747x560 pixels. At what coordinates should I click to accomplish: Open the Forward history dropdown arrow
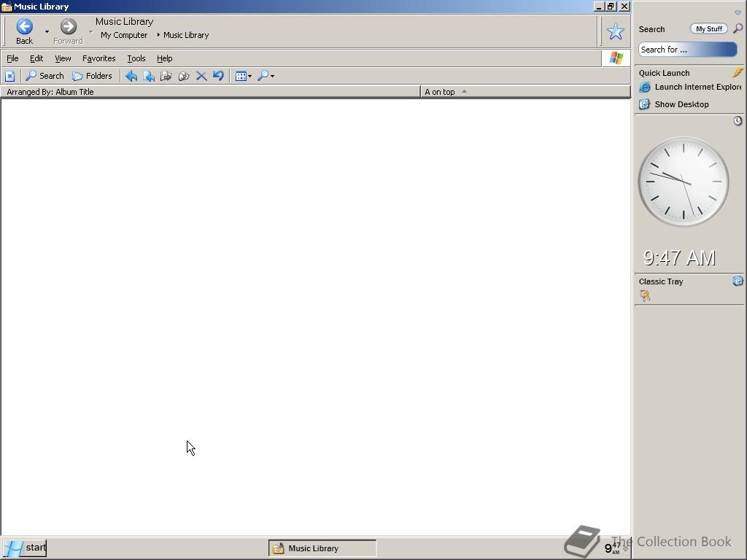coord(90,32)
